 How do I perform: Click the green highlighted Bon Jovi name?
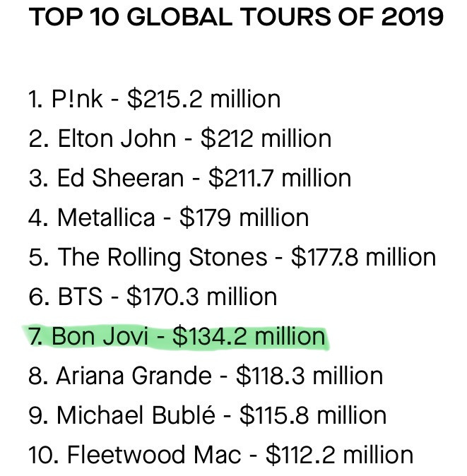(x=99, y=335)
